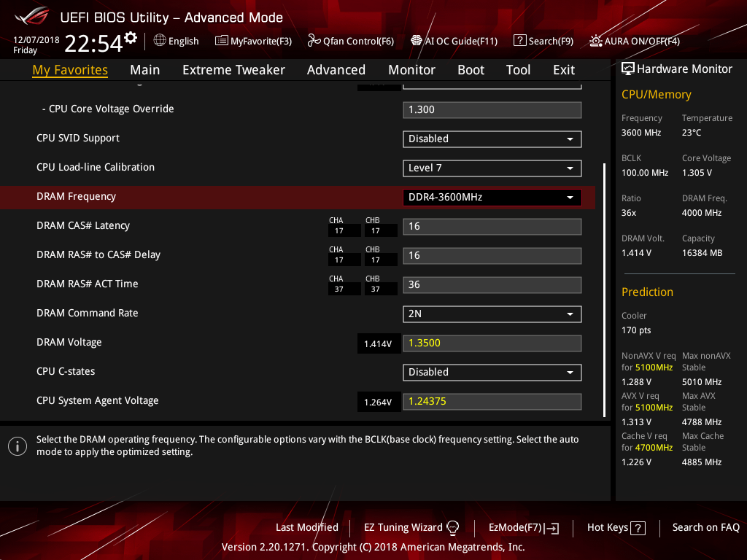Click Core Voltage 1.305 V value
Viewport: 747px width, 560px height.
tap(697, 173)
